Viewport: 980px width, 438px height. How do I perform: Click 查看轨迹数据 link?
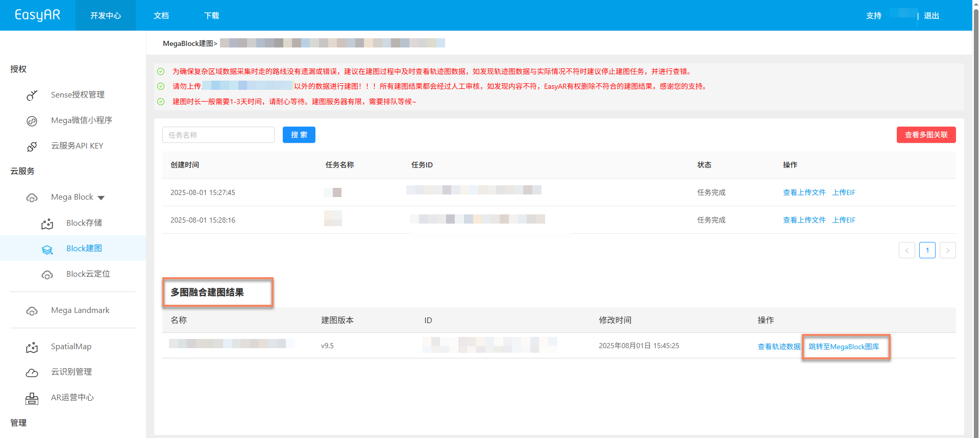(779, 347)
